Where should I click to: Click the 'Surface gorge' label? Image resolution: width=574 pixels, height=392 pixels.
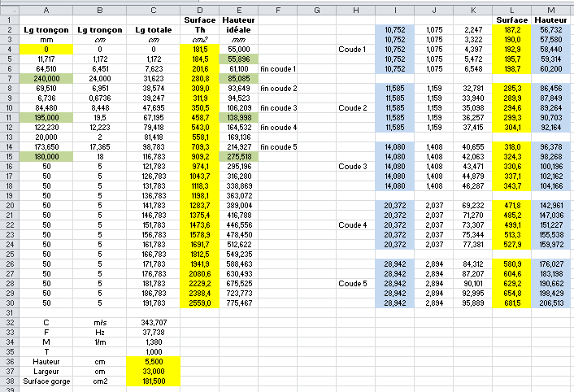[46, 381]
